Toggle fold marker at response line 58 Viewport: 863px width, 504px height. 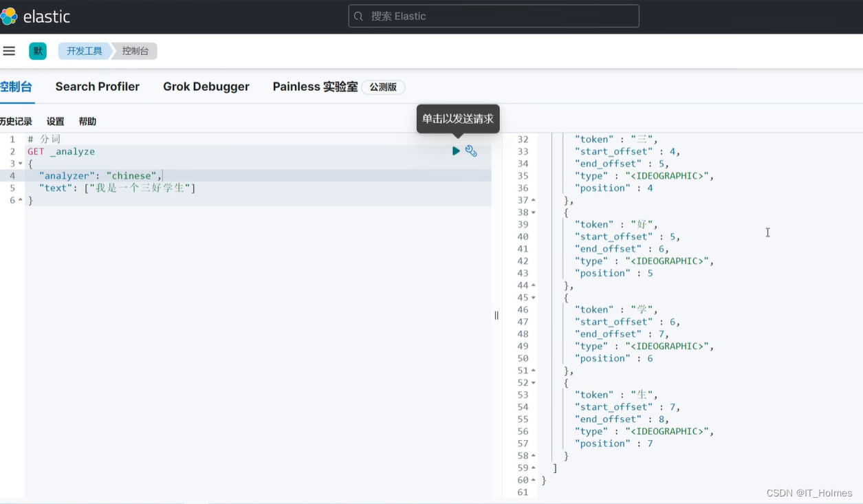click(534, 456)
